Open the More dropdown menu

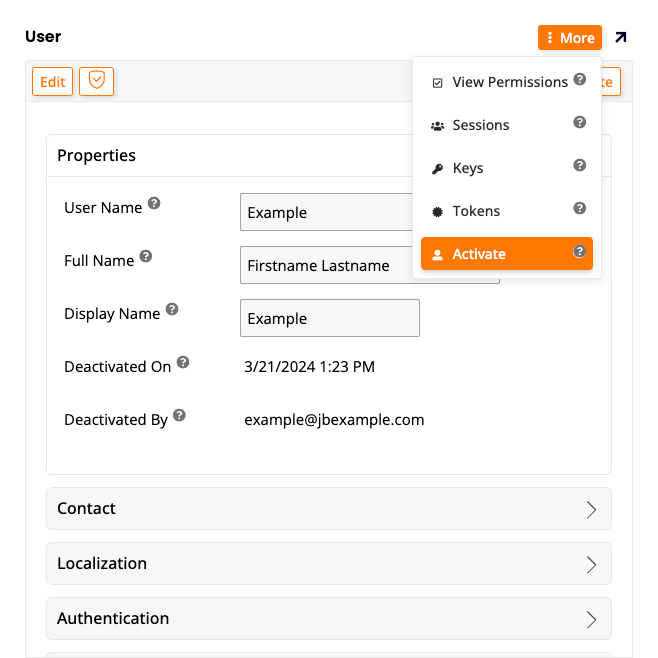pos(570,38)
